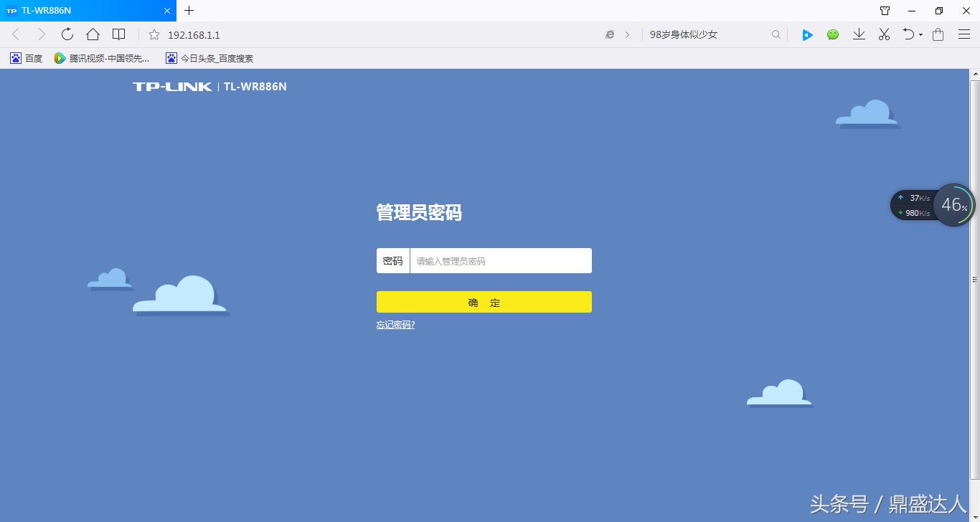Click the 46% memory acceleration ball
Screen dimensions: 980x522
point(953,204)
